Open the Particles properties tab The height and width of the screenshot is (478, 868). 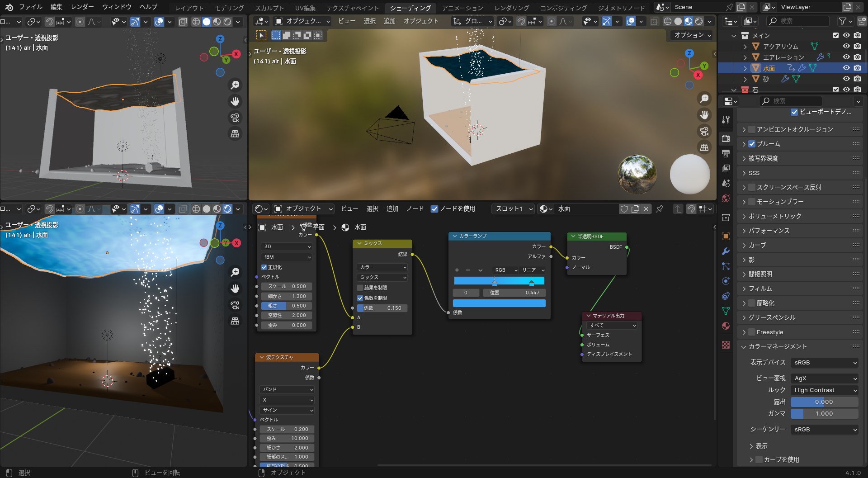point(726,266)
